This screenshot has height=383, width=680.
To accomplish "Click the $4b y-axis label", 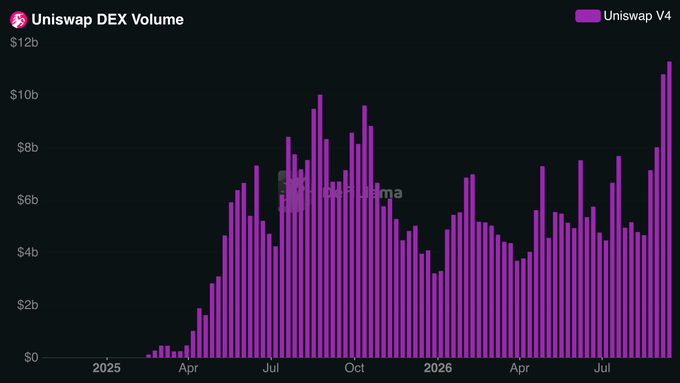I will 27,252.
